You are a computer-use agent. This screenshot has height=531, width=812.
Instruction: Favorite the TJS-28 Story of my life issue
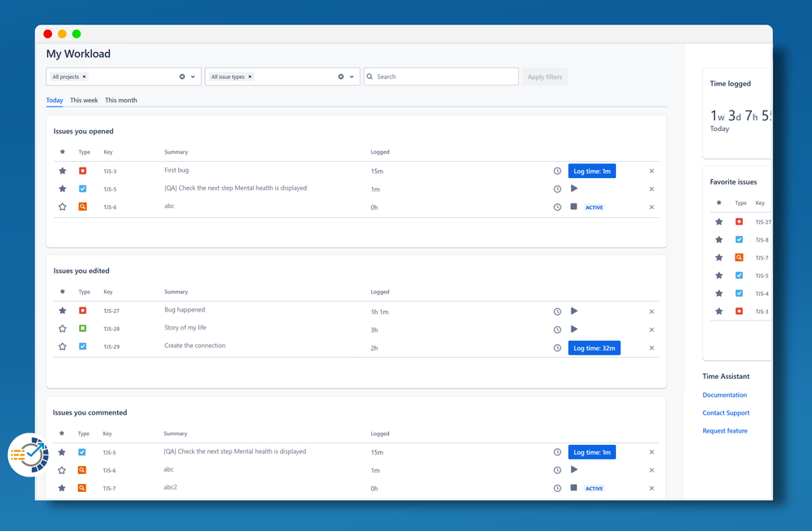click(x=63, y=329)
